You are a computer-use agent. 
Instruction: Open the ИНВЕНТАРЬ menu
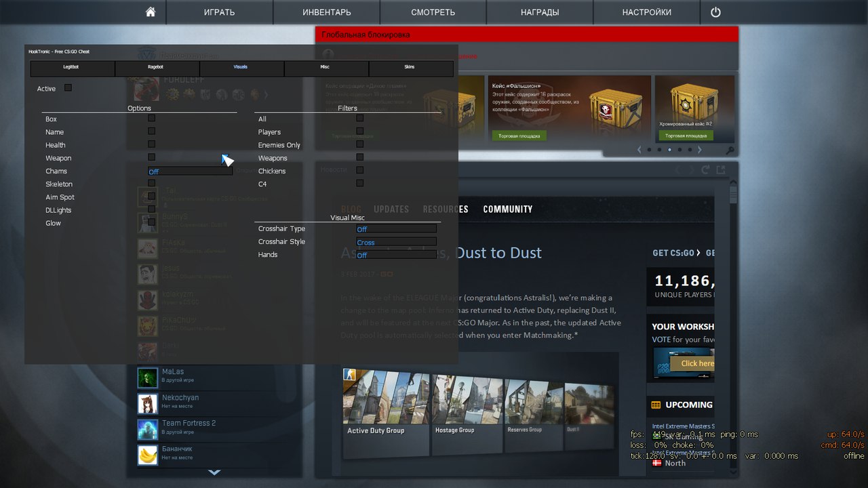tap(326, 12)
